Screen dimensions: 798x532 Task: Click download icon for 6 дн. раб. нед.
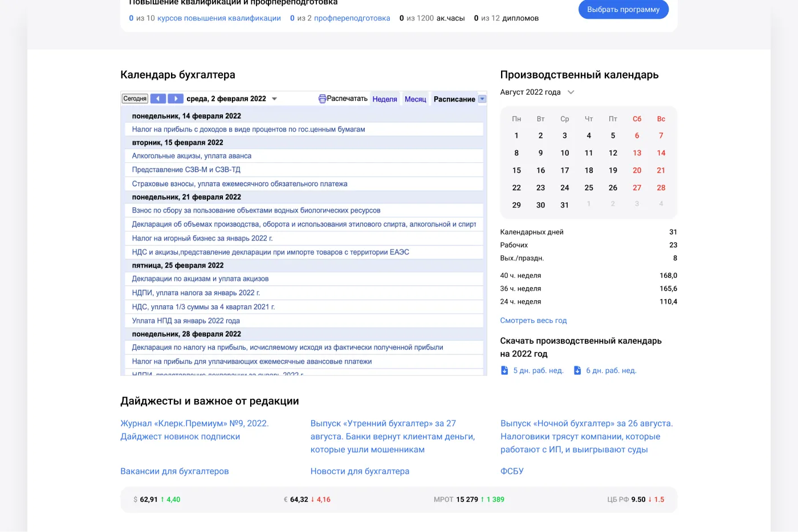pos(577,370)
